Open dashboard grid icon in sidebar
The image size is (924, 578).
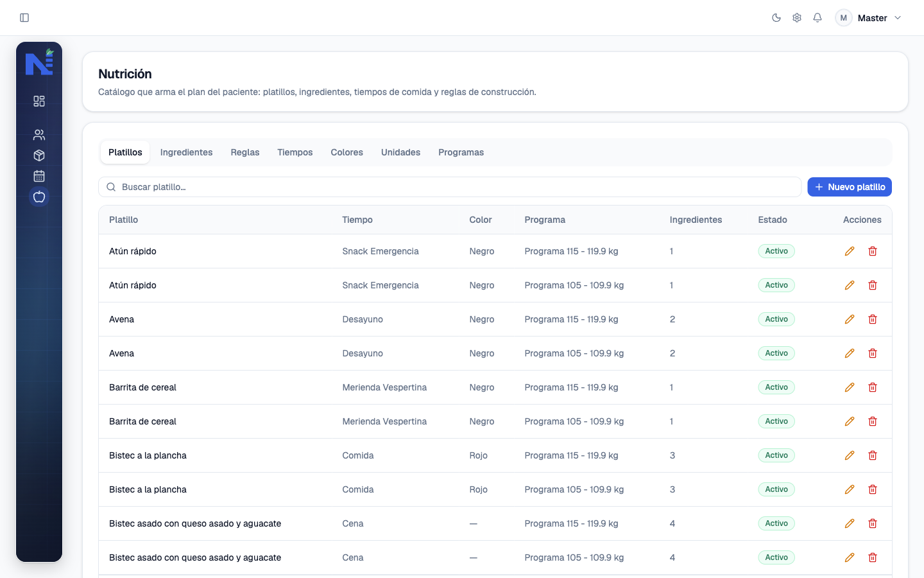(39, 101)
